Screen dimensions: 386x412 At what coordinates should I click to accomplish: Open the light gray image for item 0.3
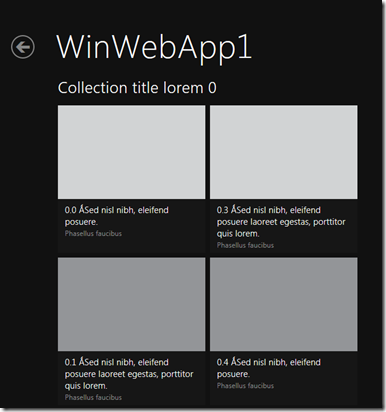pyautogui.click(x=284, y=152)
